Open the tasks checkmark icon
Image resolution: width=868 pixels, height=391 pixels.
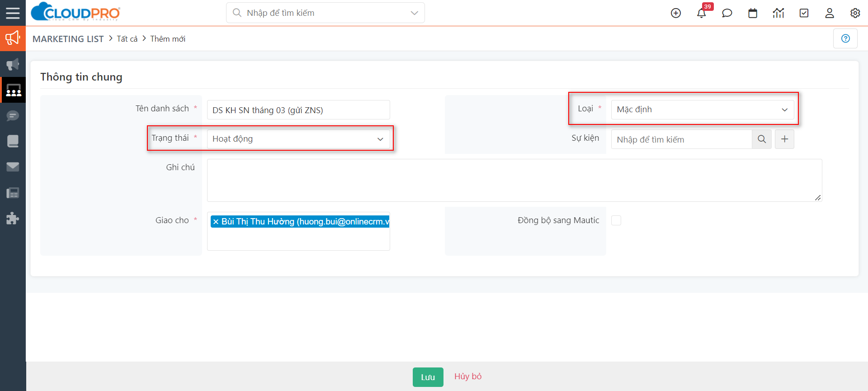click(804, 13)
